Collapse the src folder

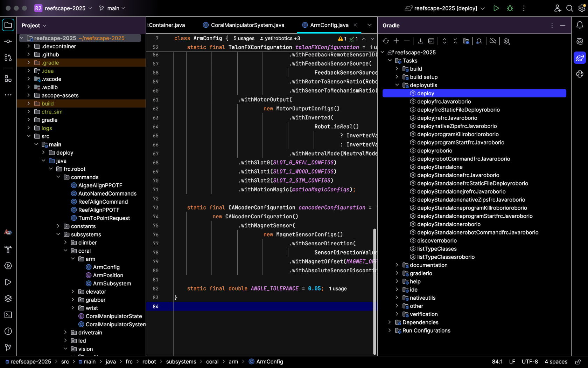click(29, 136)
